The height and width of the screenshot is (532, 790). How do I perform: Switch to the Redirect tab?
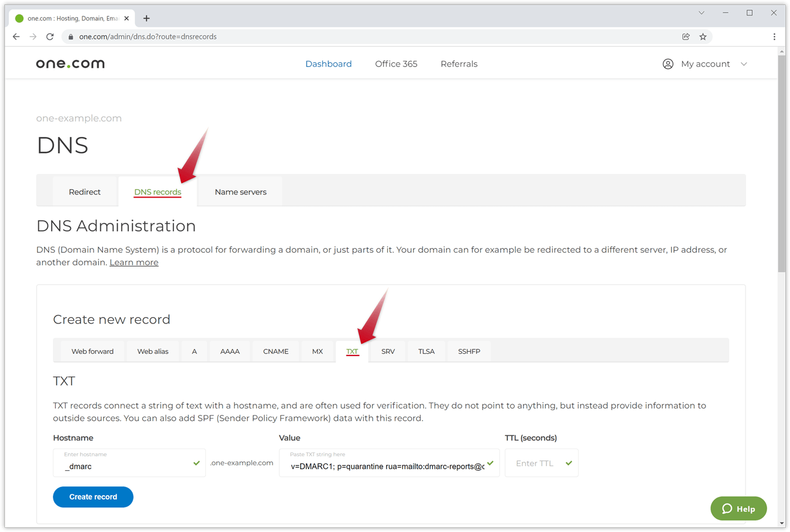(x=85, y=192)
